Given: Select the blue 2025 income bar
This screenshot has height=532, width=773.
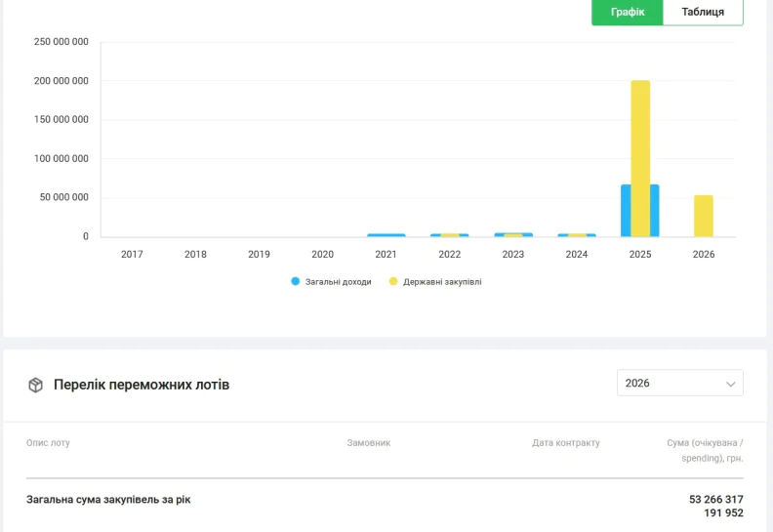Looking at the screenshot, I should coord(625,211).
